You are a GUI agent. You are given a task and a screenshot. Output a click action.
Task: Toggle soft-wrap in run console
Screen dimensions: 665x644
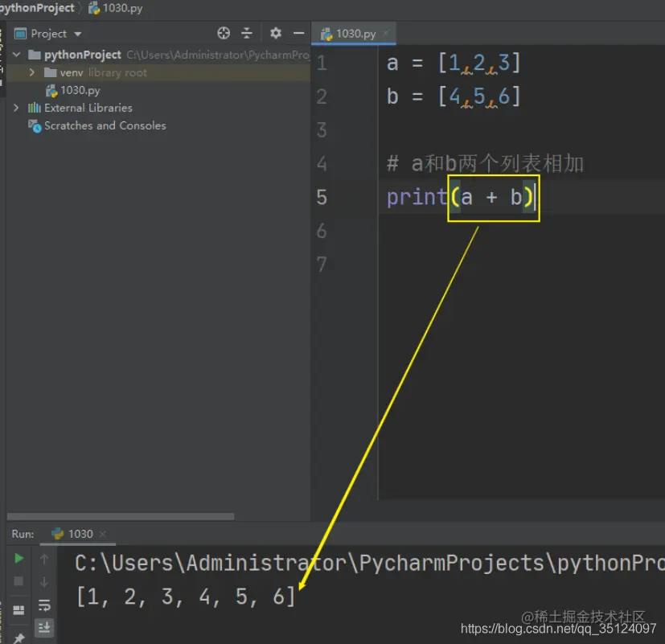44,605
